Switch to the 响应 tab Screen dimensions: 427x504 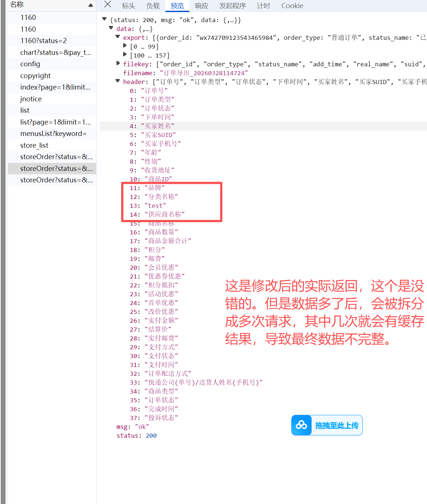pos(201,6)
